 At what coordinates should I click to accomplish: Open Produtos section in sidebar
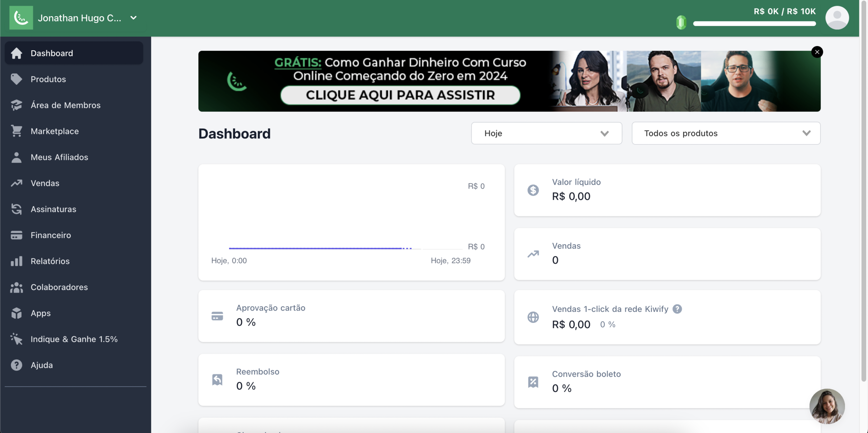[48, 79]
